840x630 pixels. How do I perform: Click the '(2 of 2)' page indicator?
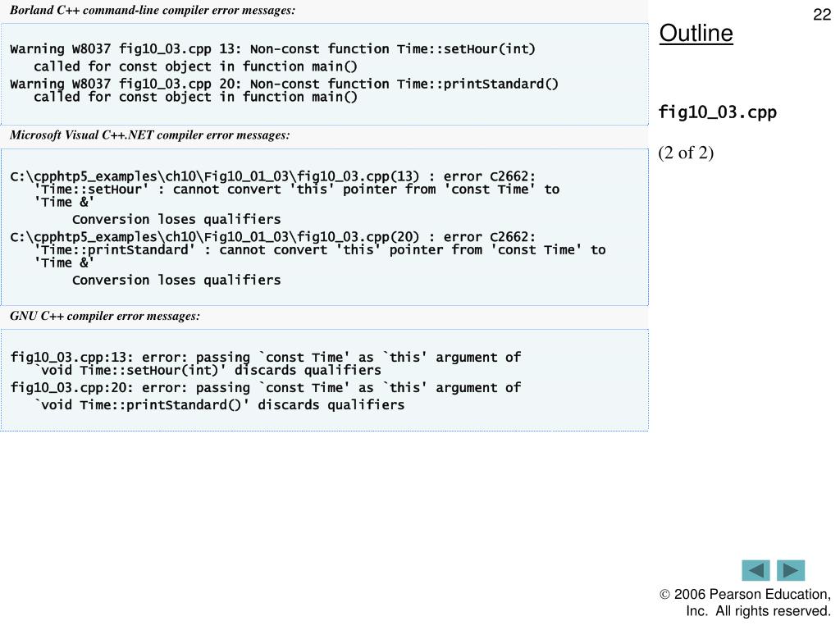(x=686, y=153)
